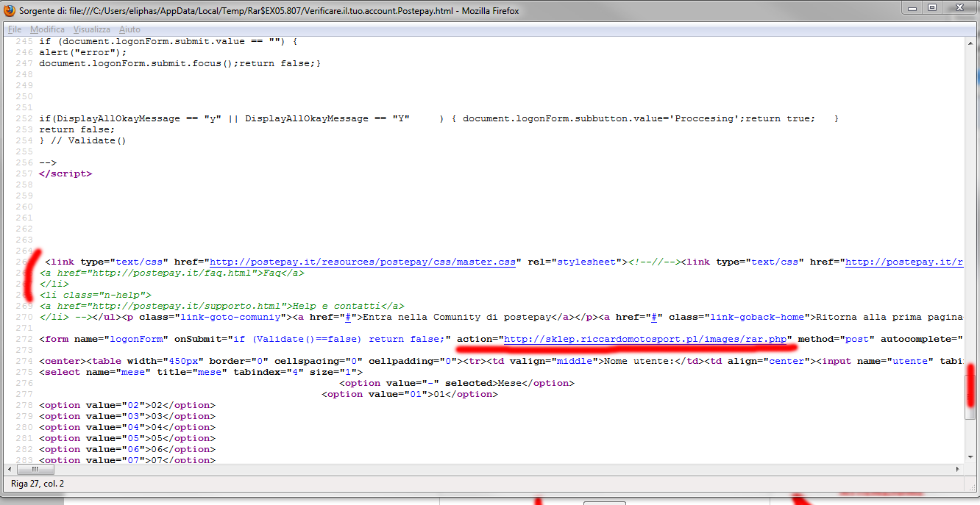Screen dimensions: 980x505
Task: Follow the sklep.riccardomotosport.pl rar.php action link
Action: pyautogui.click(x=645, y=339)
